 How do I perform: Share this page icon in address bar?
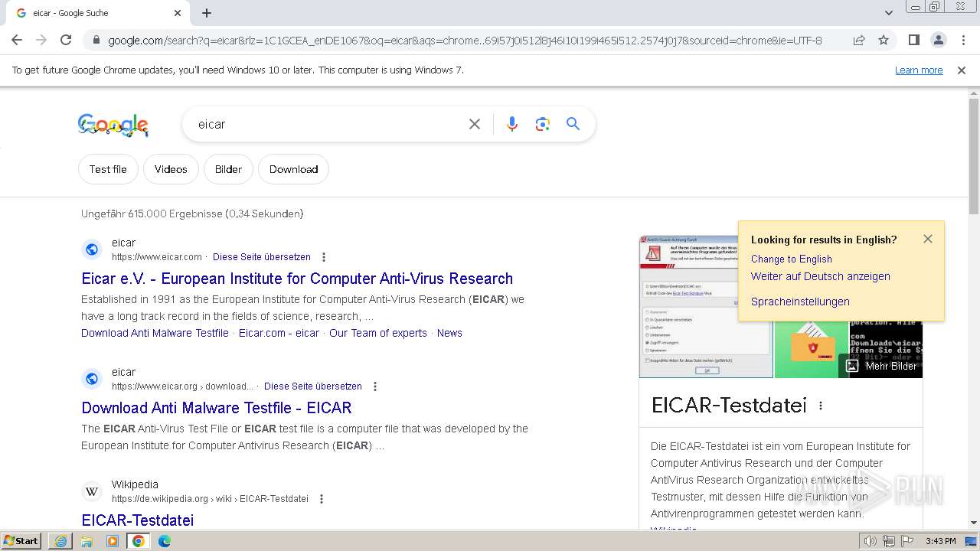(x=859, y=40)
